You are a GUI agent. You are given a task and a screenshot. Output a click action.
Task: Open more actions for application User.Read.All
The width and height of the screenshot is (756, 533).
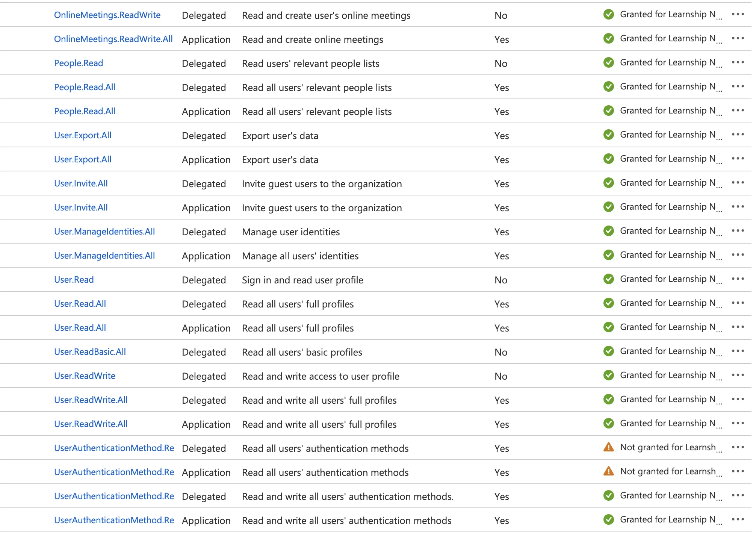coord(738,327)
